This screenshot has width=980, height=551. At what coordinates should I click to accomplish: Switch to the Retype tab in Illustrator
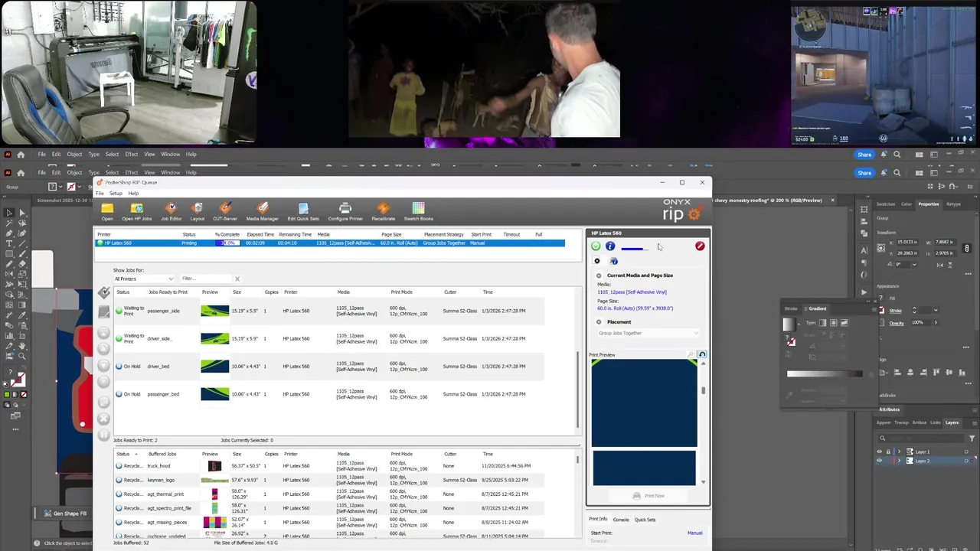point(953,204)
